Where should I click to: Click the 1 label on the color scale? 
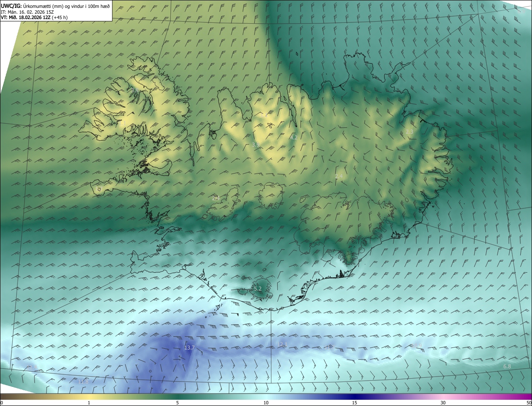coord(89,403)
